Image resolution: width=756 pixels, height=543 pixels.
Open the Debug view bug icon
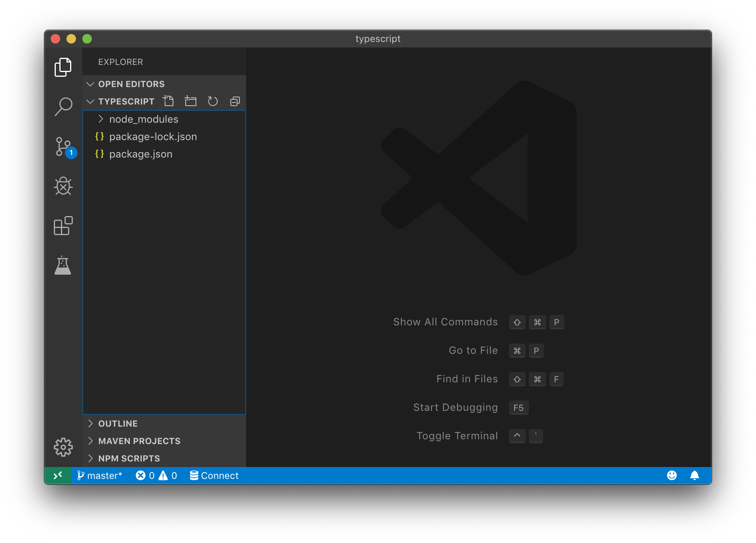pos(63,186)
